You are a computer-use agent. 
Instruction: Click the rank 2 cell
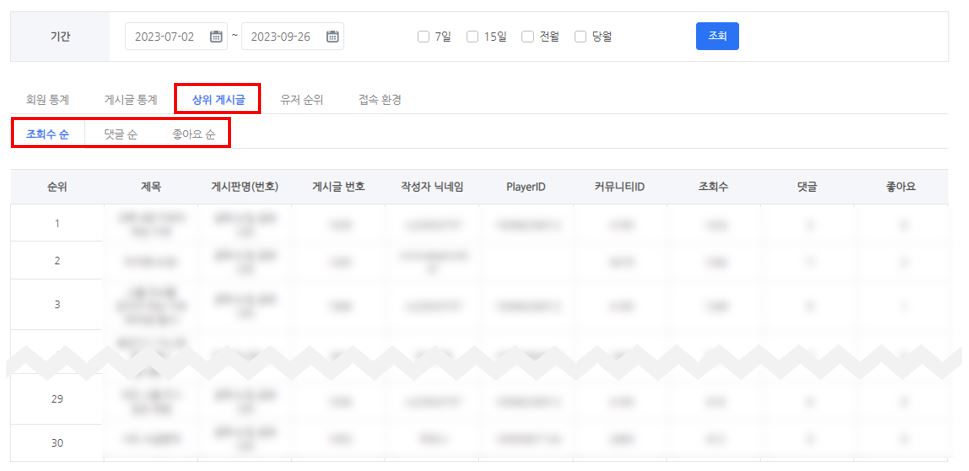pyautogui.click(x=57, y=260)
